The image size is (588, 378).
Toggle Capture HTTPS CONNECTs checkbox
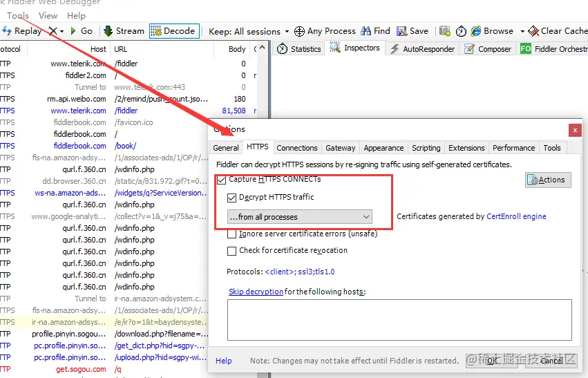[x=222, y=180]
